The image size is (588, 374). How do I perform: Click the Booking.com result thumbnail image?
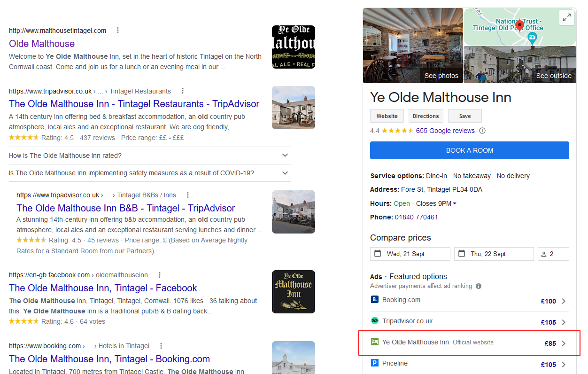[294, 358]
